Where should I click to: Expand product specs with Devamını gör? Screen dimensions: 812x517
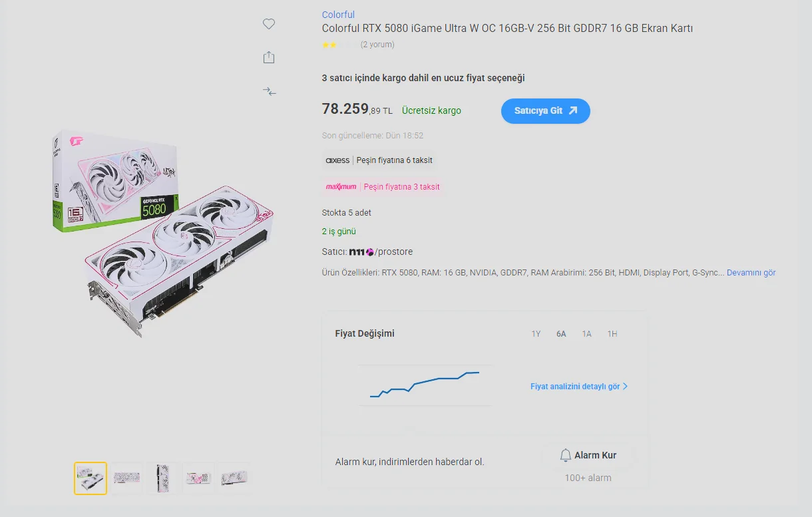pos(751,273)
